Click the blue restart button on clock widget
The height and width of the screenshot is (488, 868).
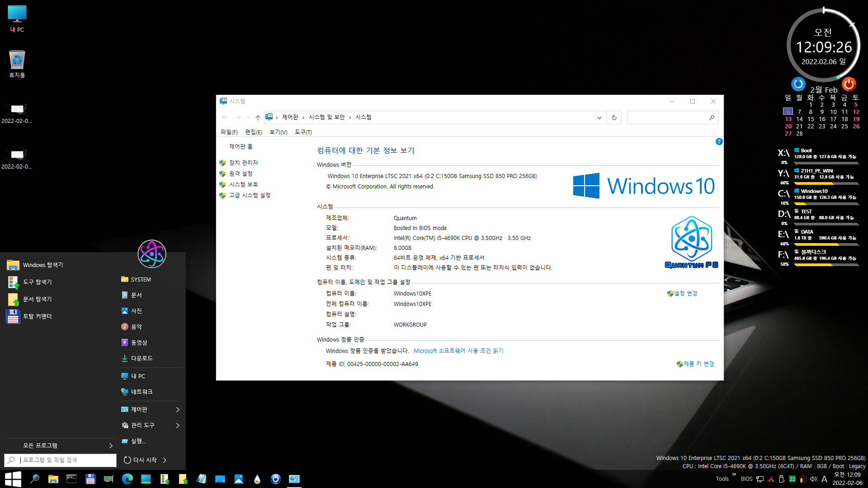798,84
